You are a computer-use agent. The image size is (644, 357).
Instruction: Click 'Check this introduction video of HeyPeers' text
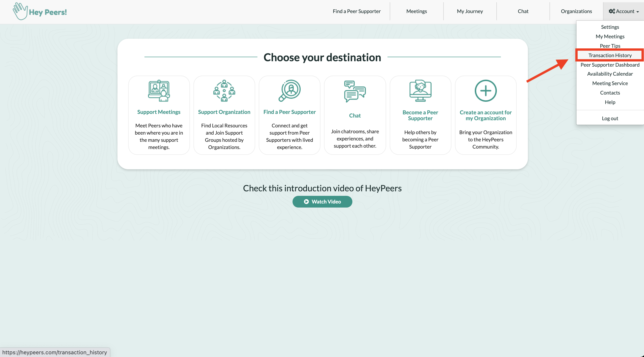click(322, 188)
